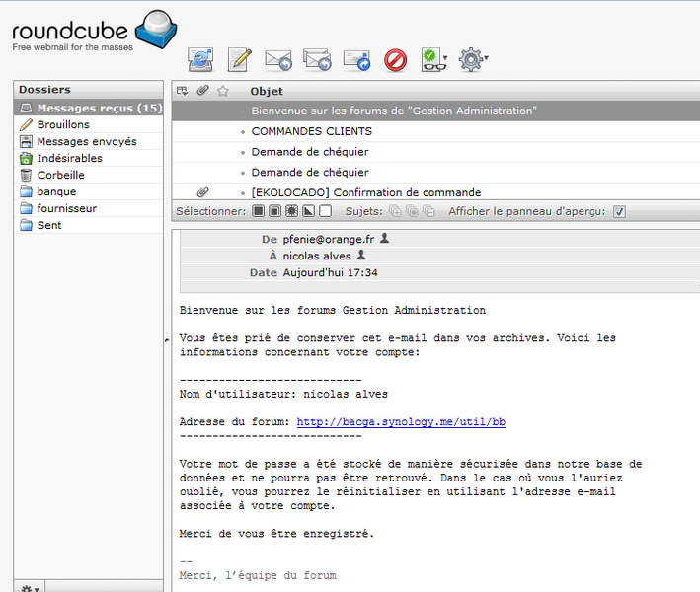The image size is (700, 592).
Task: Click the check for new messages icon
Action: (x=200, y=59)
